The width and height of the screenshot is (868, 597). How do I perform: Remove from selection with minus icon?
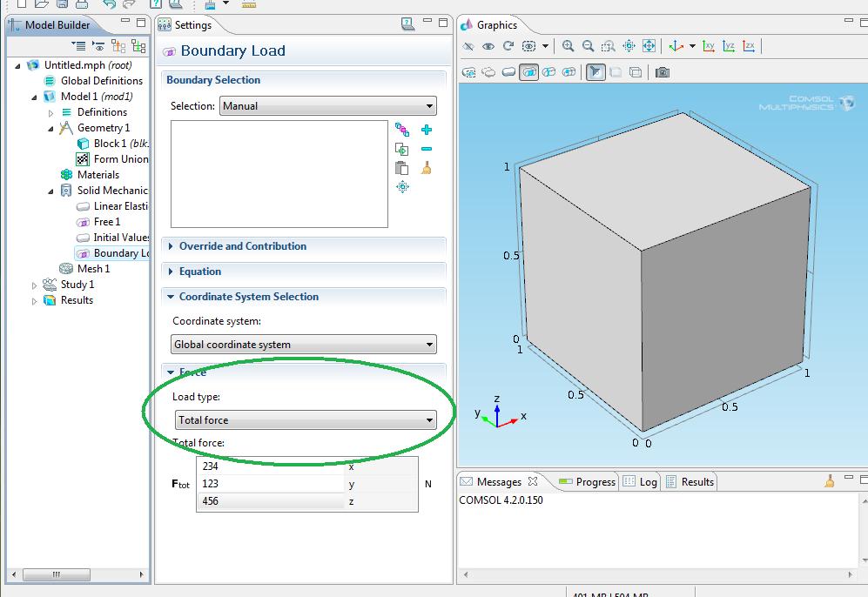point(427,149)
